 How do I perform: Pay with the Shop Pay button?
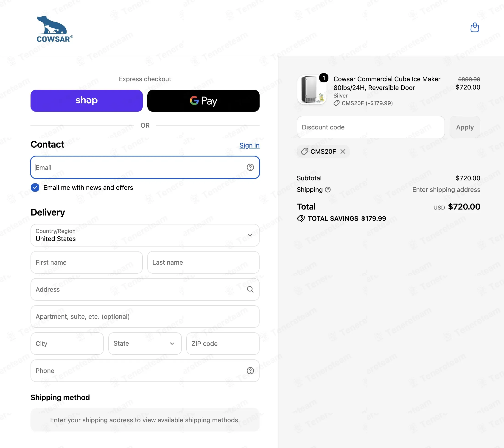(87, 101)
